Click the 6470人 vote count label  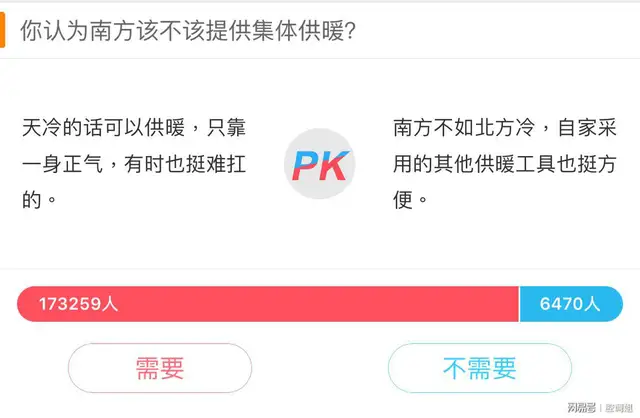click(569, 304)
